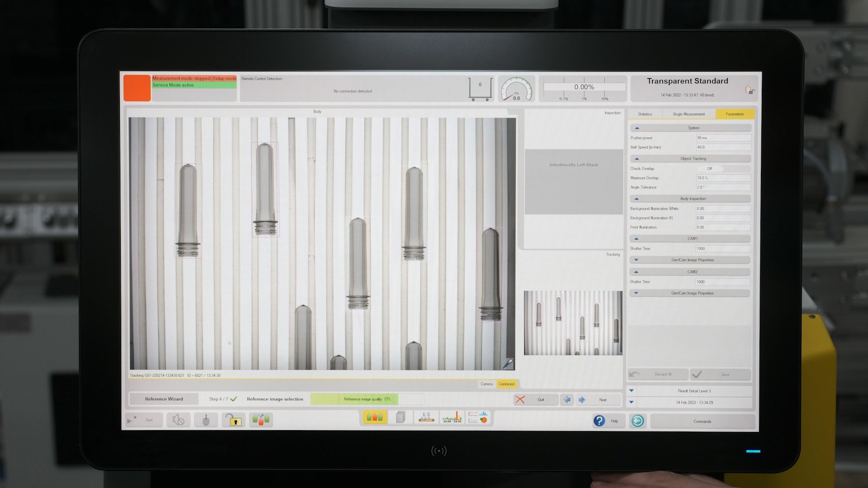
Task: Switch image view to Camera
Action: (x=487, y=384)
